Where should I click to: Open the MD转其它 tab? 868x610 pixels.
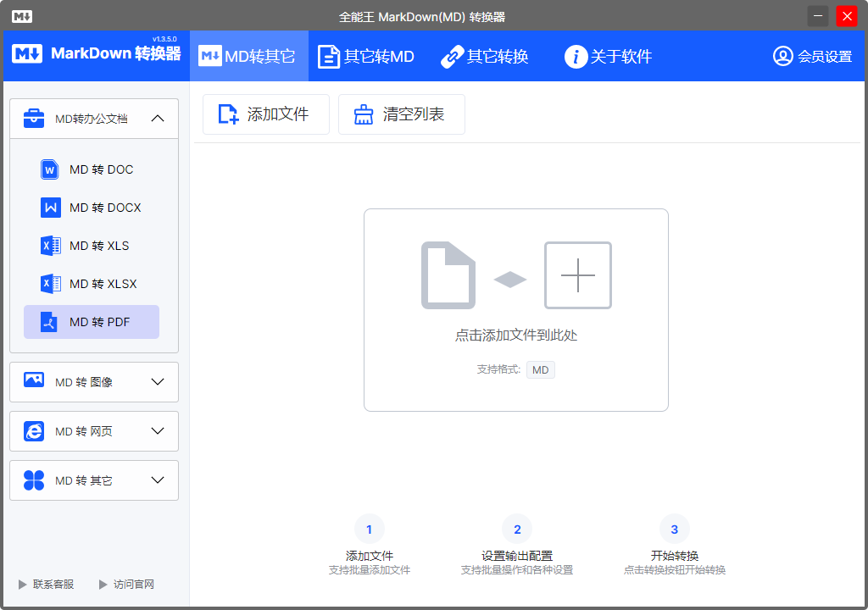(x=249, y=56)
